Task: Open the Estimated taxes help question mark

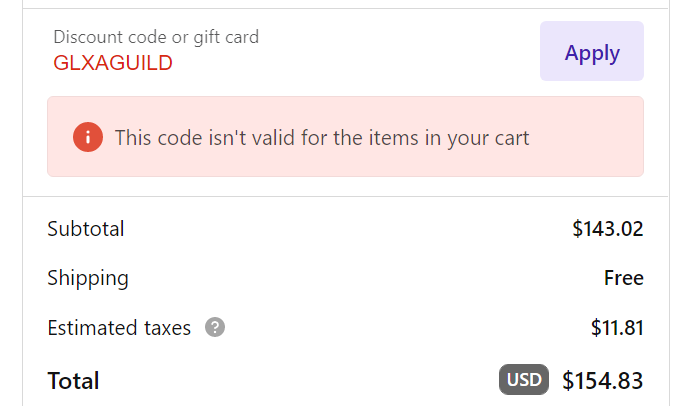Action: point(215,327)
